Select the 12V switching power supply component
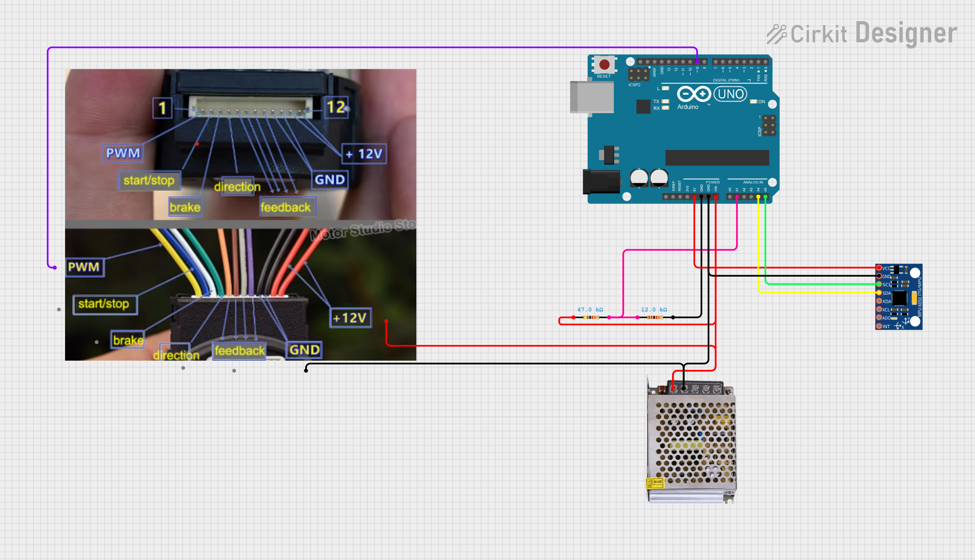 click(692, 441)
